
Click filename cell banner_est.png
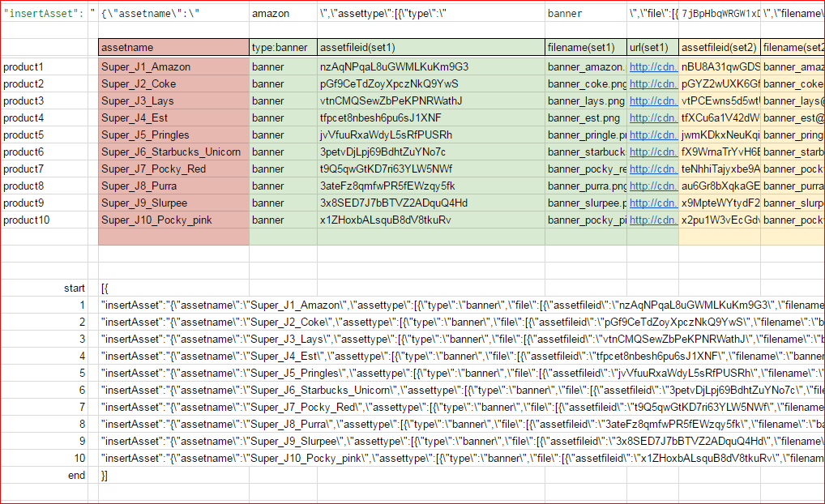[x=586, y=117]
